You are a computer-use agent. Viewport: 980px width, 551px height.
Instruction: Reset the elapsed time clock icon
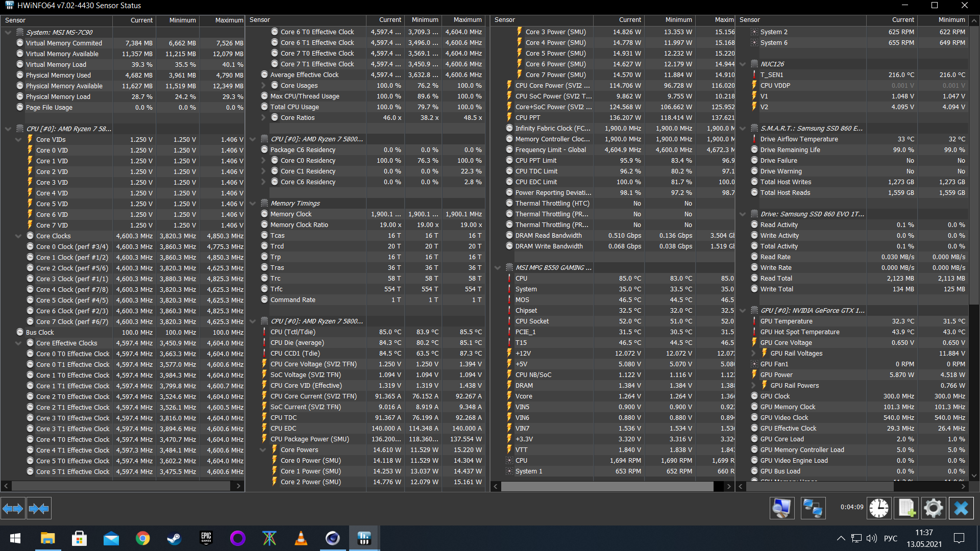[x=879, y=508]
